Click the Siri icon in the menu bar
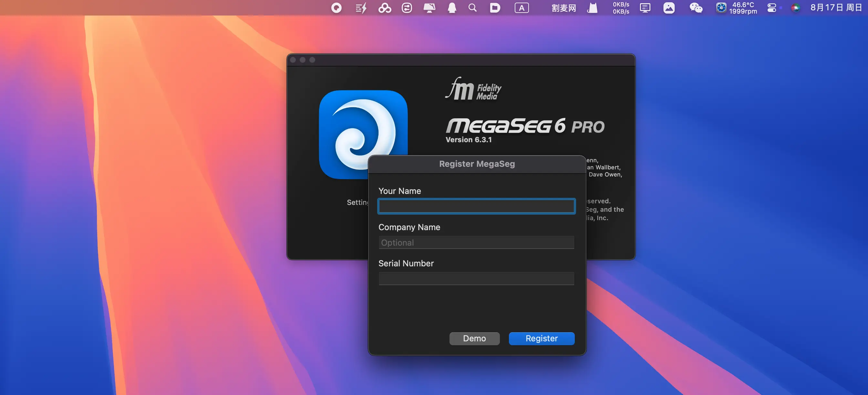 (795, 8)
